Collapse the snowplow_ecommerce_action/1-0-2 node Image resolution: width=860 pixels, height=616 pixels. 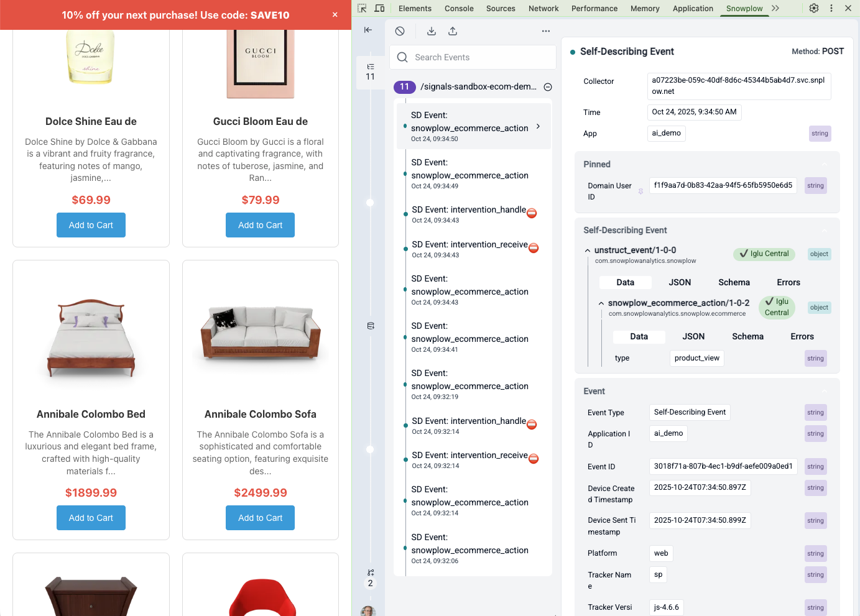pos(601,303)
